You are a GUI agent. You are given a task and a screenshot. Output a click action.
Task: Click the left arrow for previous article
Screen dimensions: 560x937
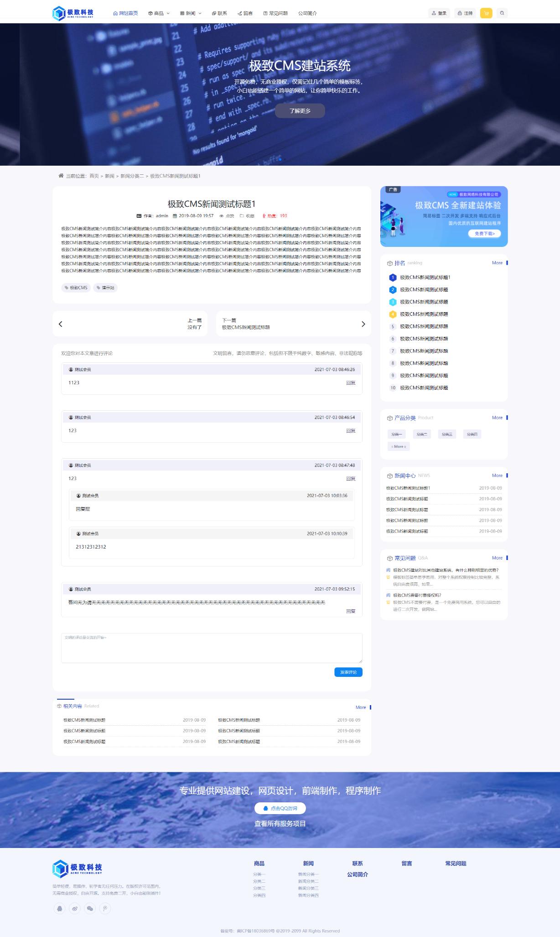point(61,324)
